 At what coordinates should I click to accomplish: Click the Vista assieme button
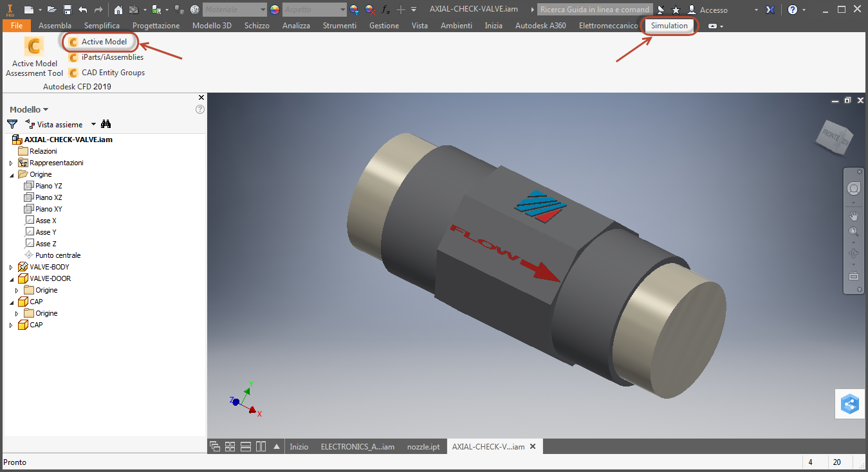point(54,124)
